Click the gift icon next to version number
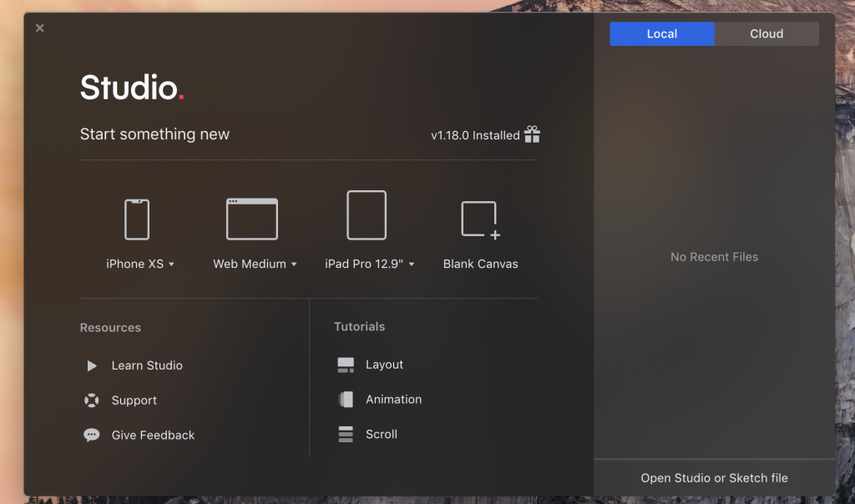 click(x=532, y=134)
